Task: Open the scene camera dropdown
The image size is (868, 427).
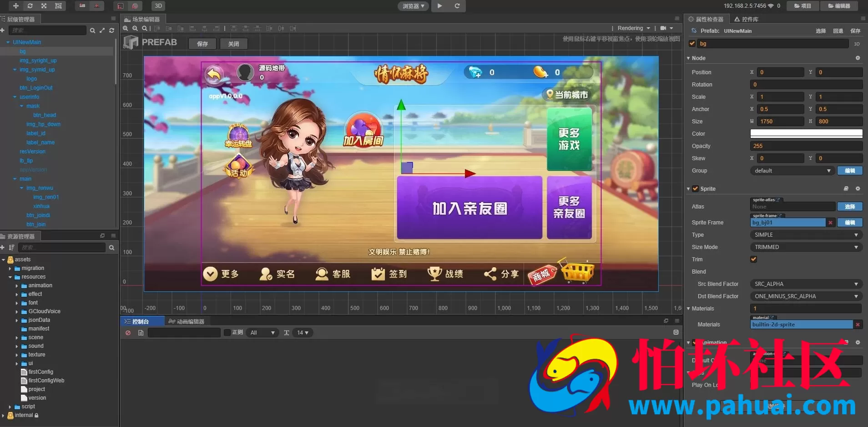Action: pos(667,28)
